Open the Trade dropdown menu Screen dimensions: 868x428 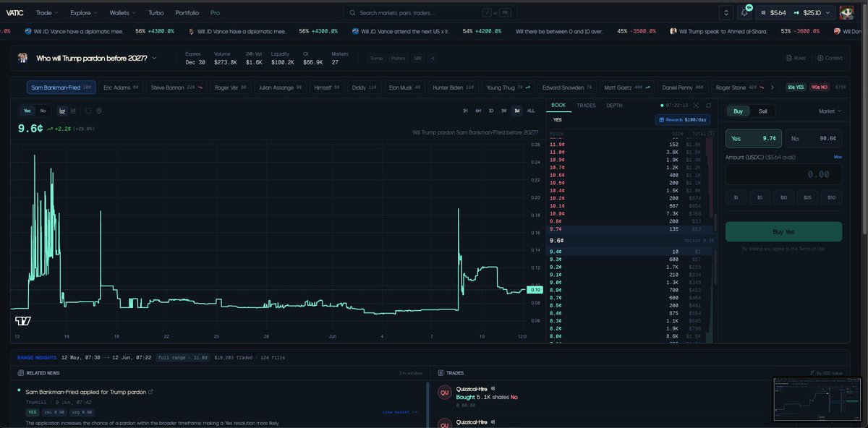[46, 13]
